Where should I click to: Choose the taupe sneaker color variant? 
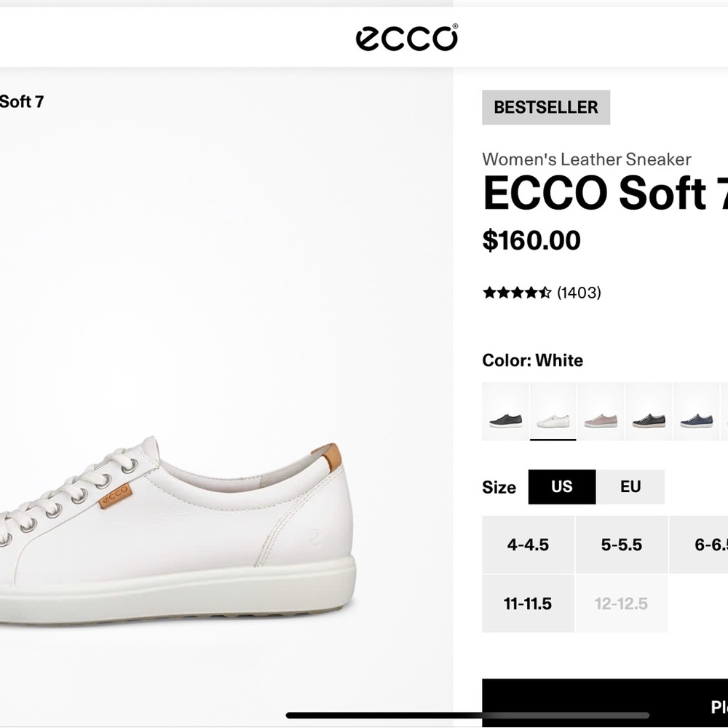tap(600, 411)
